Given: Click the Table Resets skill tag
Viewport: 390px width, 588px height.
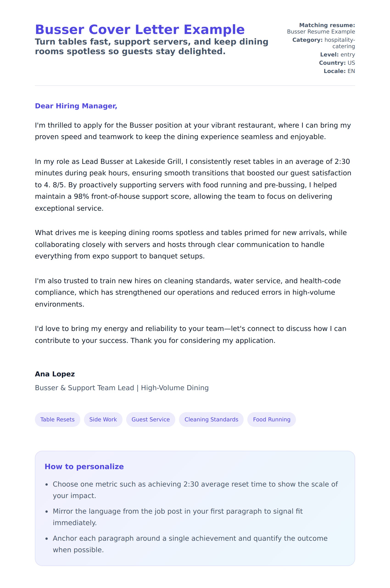Looking at the screenshot, I should [x=57, y=419].
